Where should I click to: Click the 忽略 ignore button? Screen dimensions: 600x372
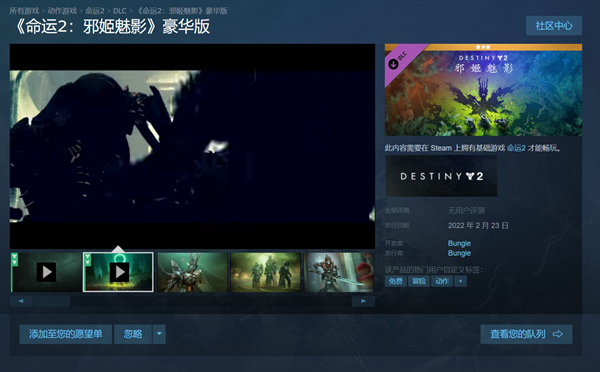pos(133,334)
